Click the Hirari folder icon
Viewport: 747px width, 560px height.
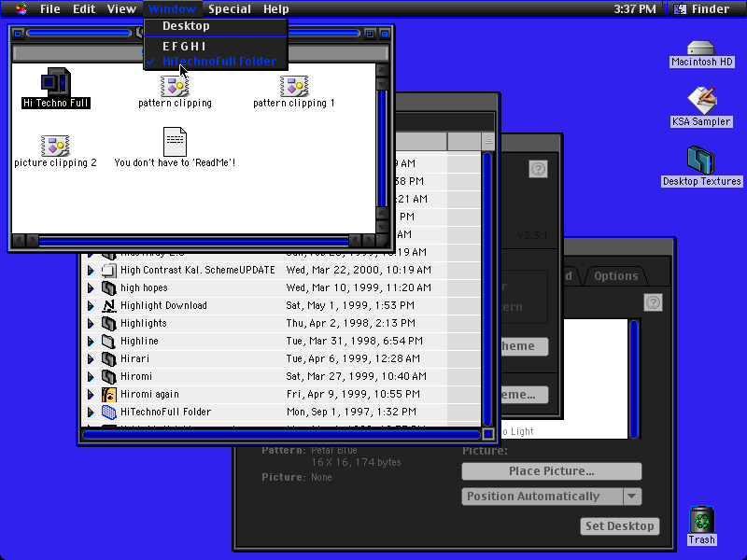tap(108, 358)
